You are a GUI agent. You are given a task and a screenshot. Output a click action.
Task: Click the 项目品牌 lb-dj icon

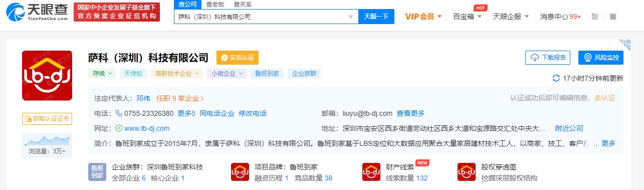point(240,172)
